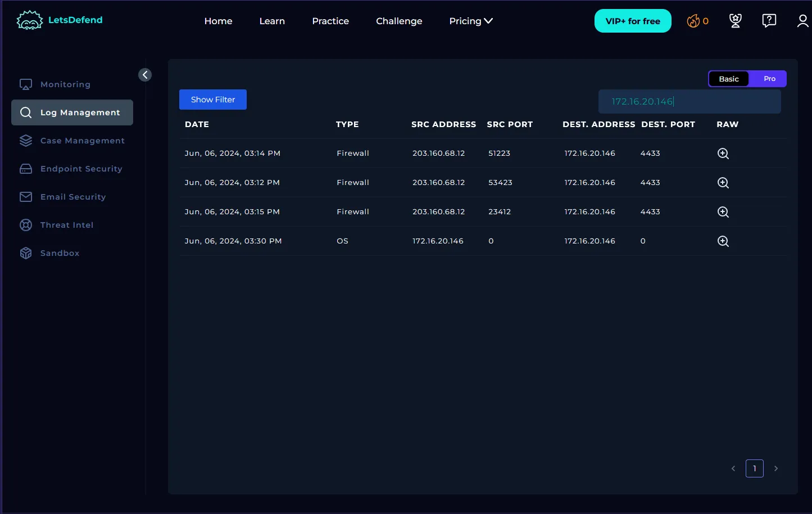Go to previous page of results
This screenshot has height=514, width=812.
pyautogui.click(x=733, y=468)
